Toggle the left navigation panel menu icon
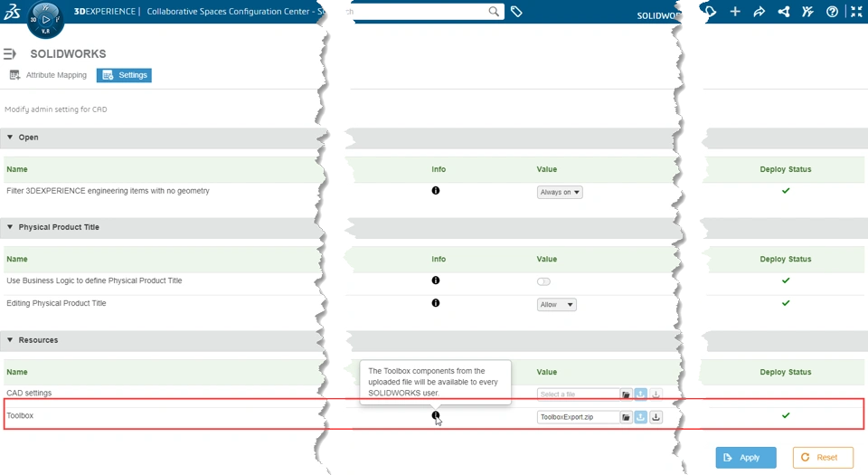Viewport: 868px width, 475px height. pos(9,53)
